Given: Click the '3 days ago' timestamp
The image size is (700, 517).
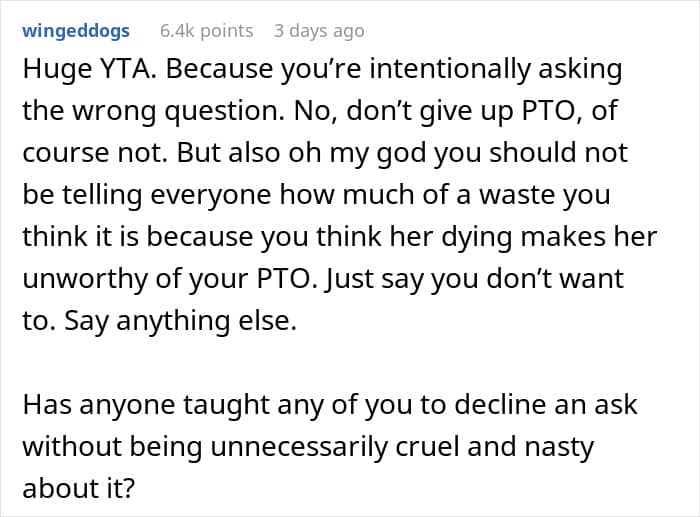Looking at the screenshot, I should tap(319, 31).
